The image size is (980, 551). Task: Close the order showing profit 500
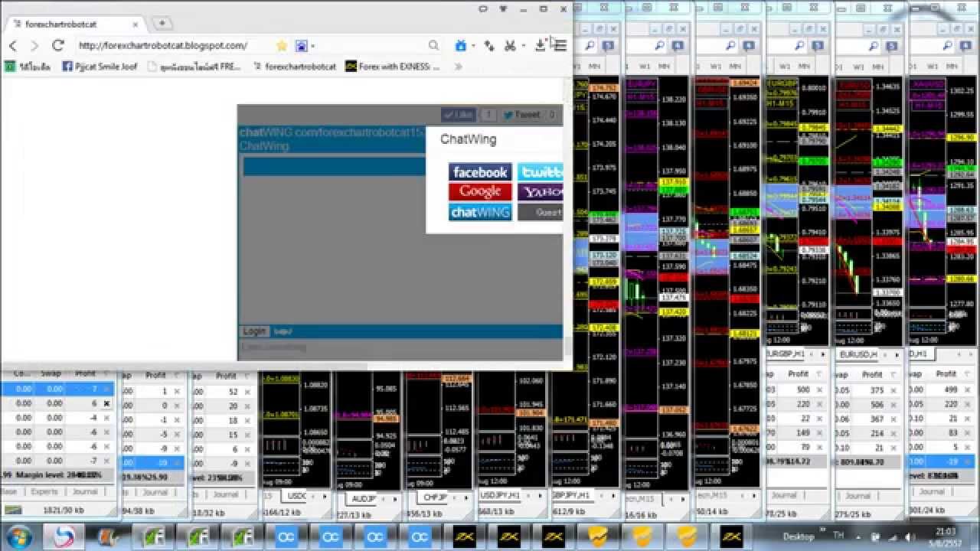click(x=819, y=390)
